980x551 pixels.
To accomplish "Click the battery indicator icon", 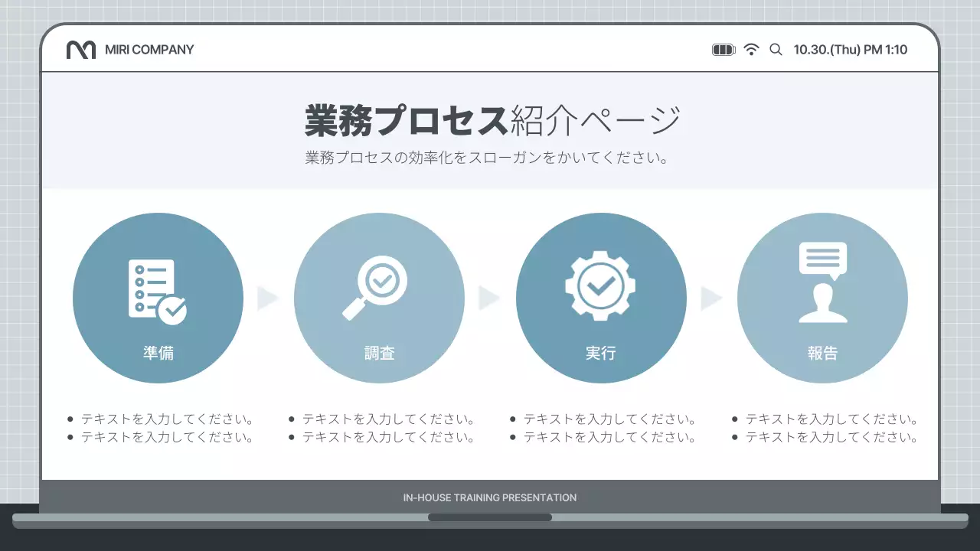I will point(723,49).
